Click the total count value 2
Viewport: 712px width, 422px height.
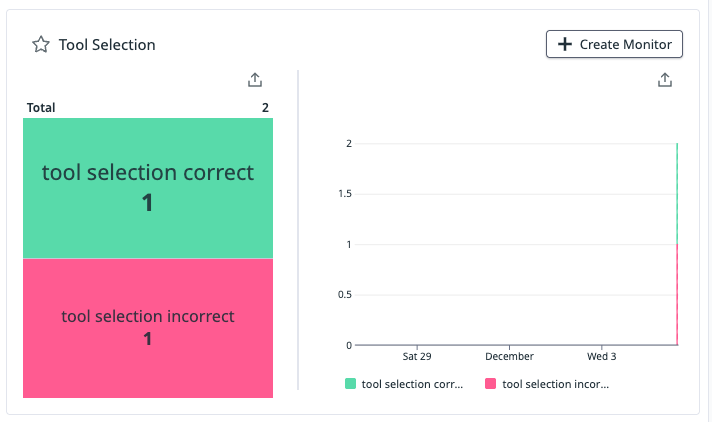click(x=265, y=107)
